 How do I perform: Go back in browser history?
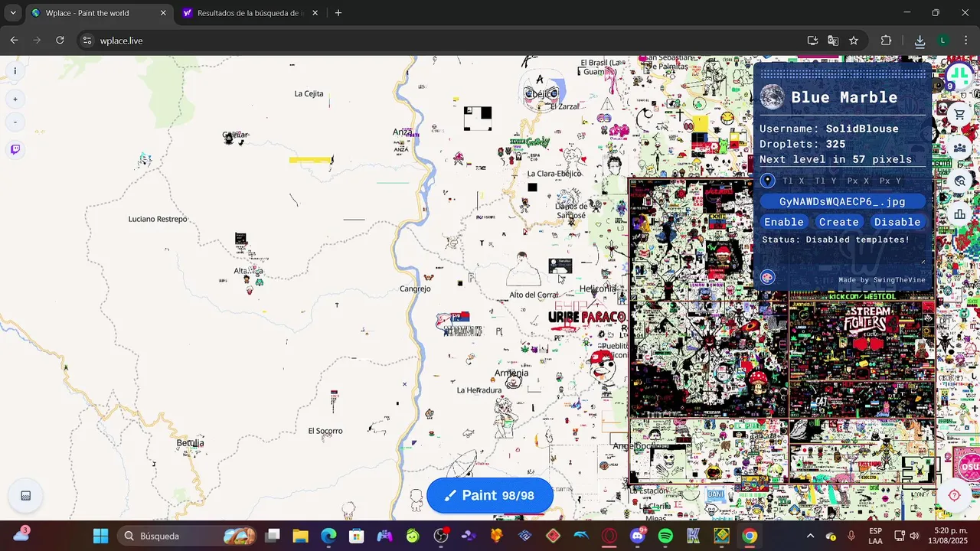[x=14, y=41]
